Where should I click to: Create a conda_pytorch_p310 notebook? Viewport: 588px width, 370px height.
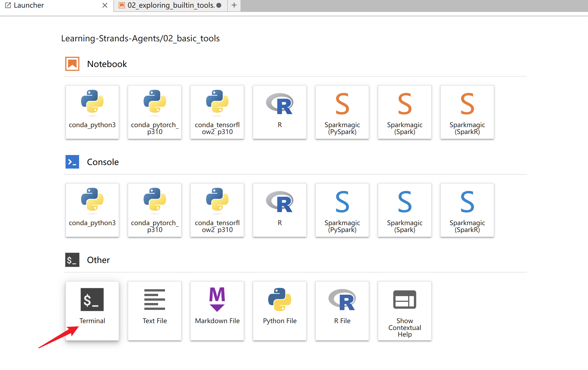point(155,112)
